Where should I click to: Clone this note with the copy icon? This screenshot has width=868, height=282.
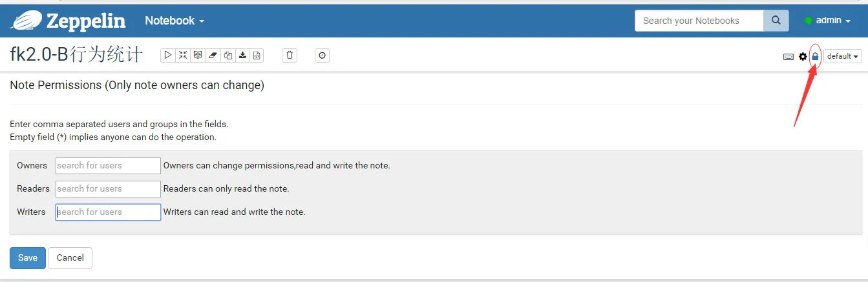228,55
